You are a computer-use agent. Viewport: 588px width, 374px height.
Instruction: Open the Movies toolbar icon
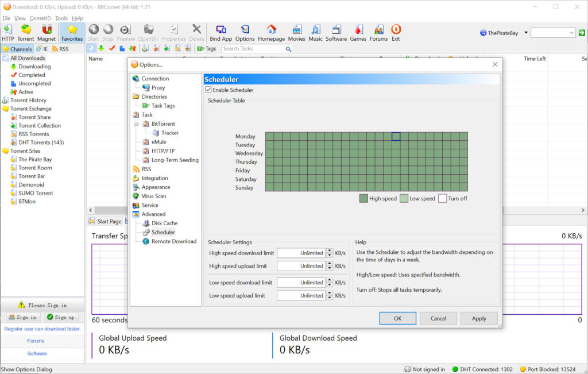click(296, 29)
